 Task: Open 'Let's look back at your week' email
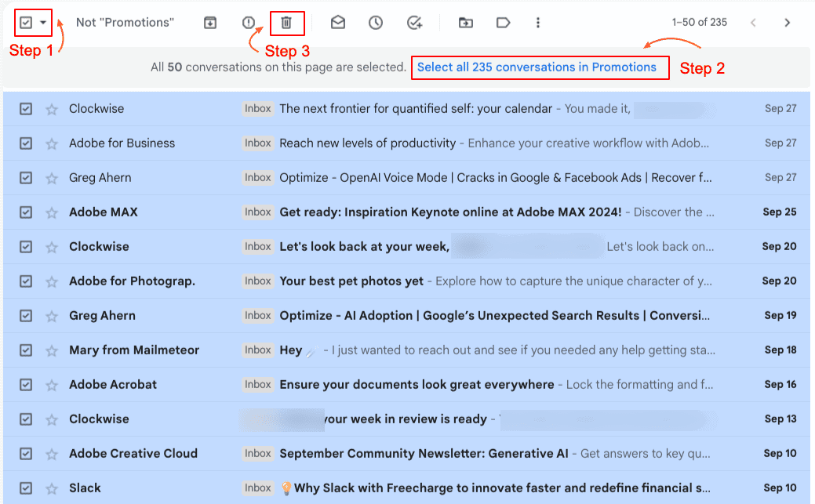click(365, 246)
